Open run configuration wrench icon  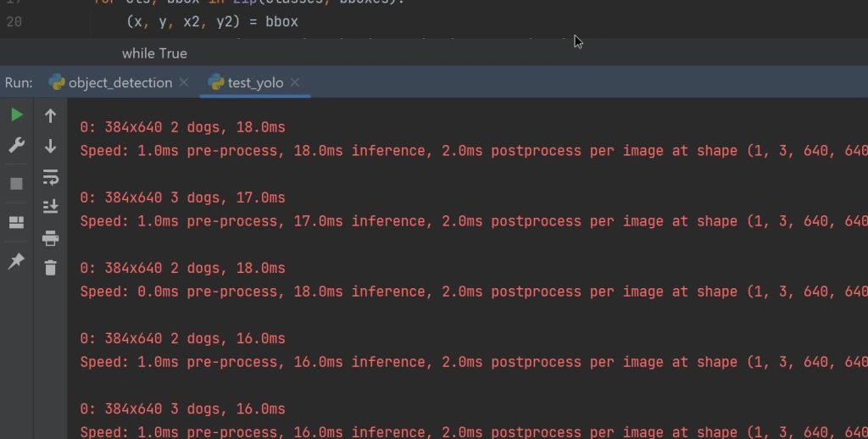pos(17,145)
